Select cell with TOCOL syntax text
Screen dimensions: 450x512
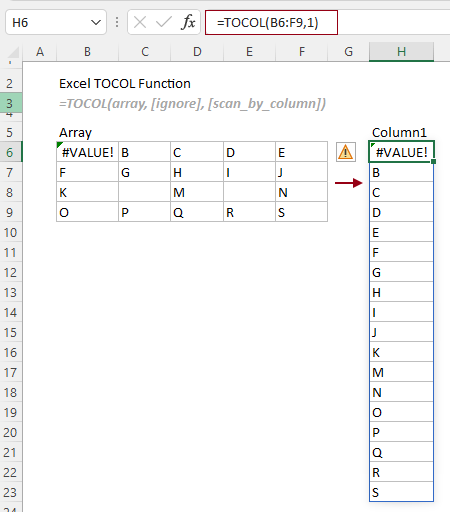(192, 104)
